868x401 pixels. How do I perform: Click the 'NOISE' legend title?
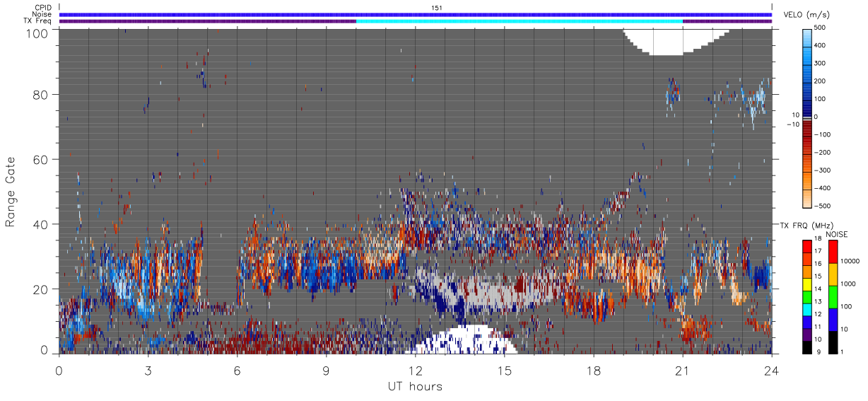[838, 234]
